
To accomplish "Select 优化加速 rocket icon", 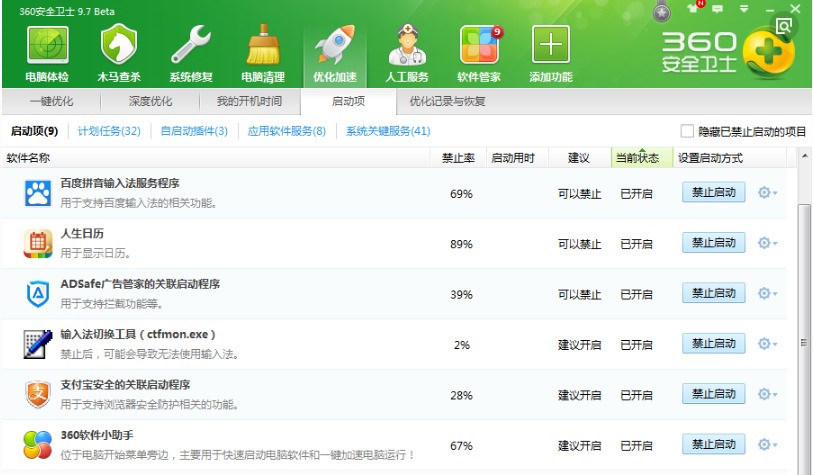I will click(x=335, y=45).
